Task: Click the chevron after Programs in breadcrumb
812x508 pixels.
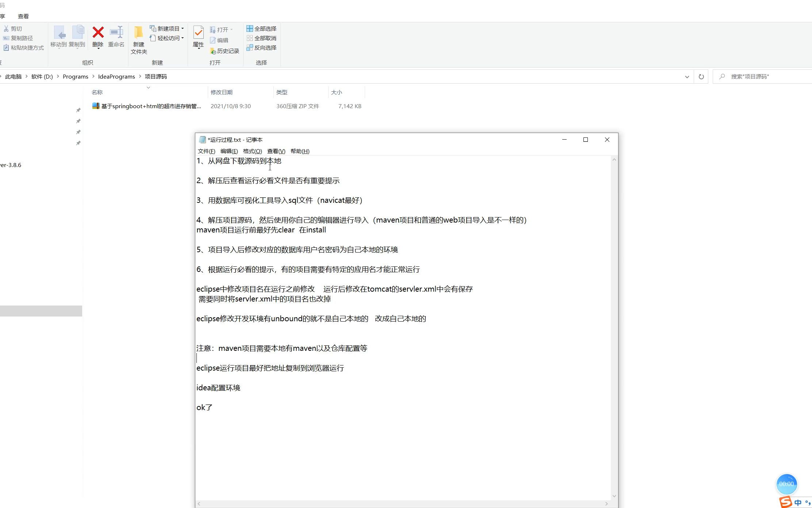Action: 93,76
